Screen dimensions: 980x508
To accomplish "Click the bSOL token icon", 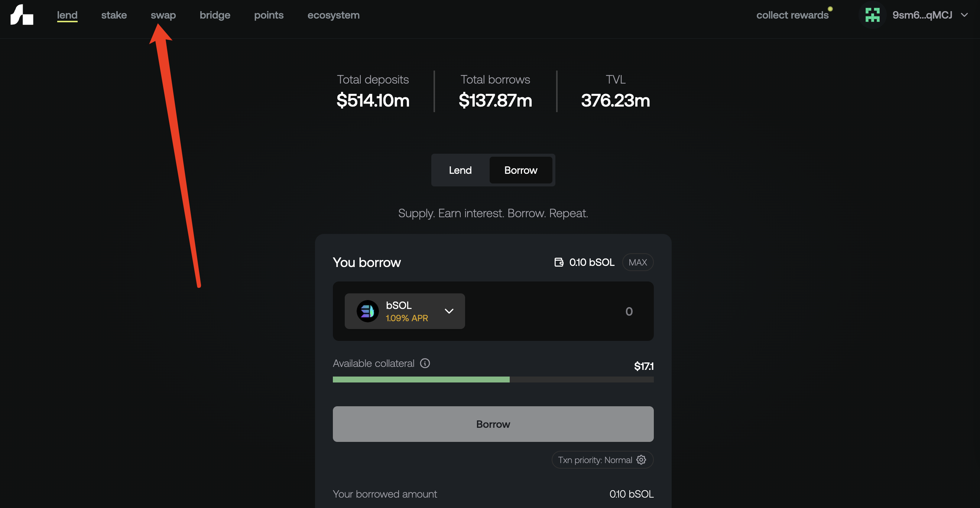I will tap(367, 311).
